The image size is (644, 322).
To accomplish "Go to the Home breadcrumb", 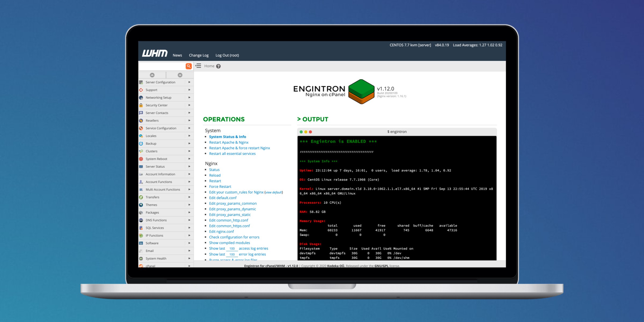I will point(209,66).
